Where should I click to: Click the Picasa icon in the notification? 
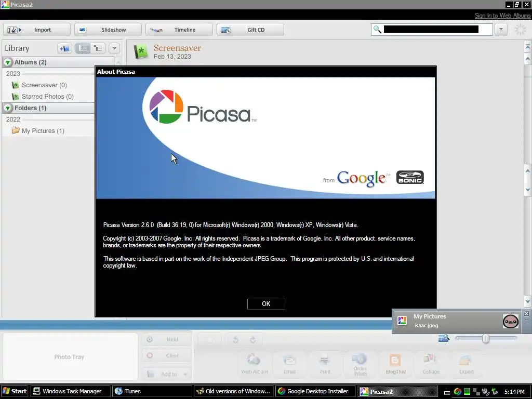click(402, 321)
